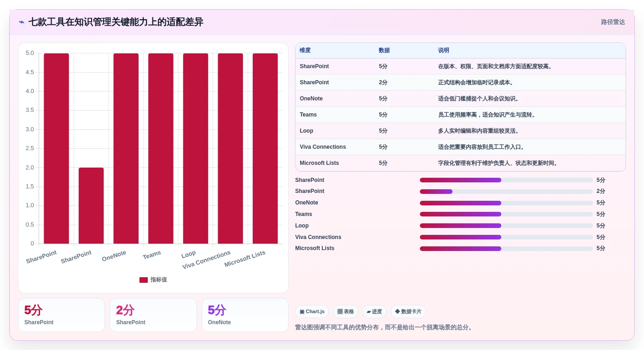Screen dimensions: 644x350
Task: Click 适合低门槛捕捉个人和会议知识。
Action: (479, 99)
